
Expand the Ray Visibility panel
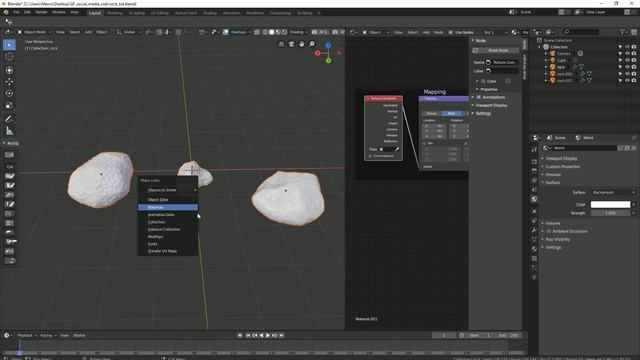558,239
